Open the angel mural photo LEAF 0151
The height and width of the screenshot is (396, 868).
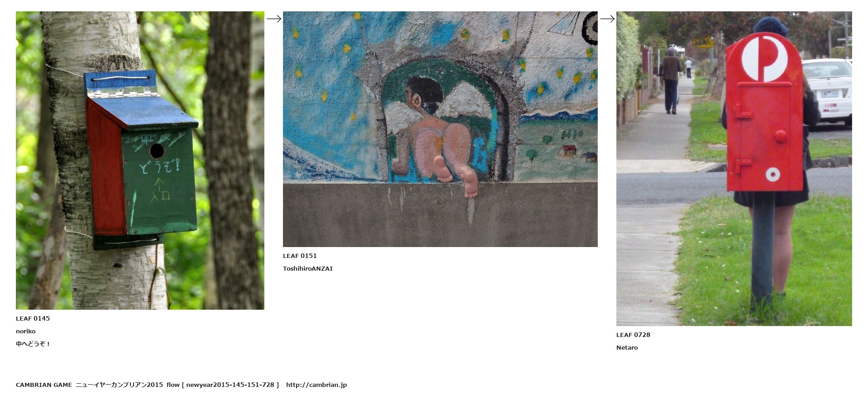tap(440, 129)
